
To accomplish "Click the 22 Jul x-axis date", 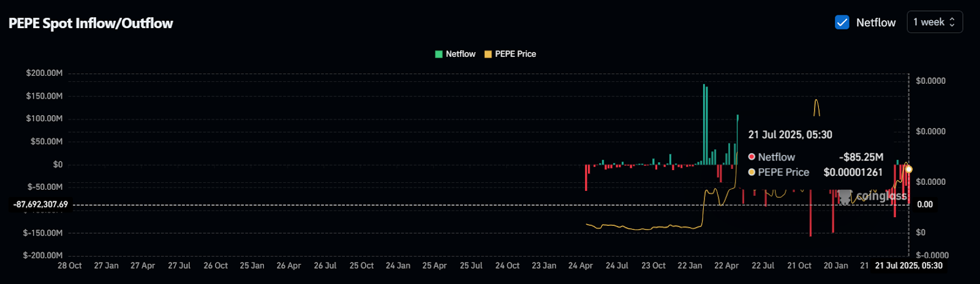I will (763, 266).
